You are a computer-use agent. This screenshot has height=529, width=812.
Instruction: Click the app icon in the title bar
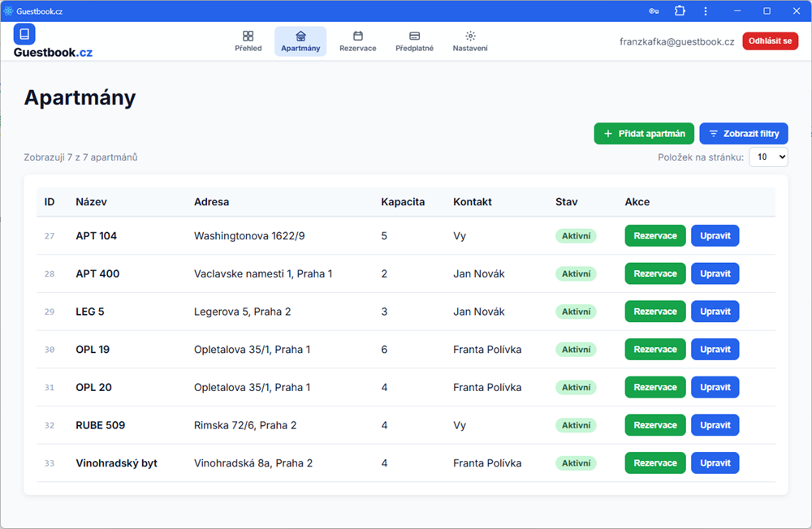[x=8, y=11]
